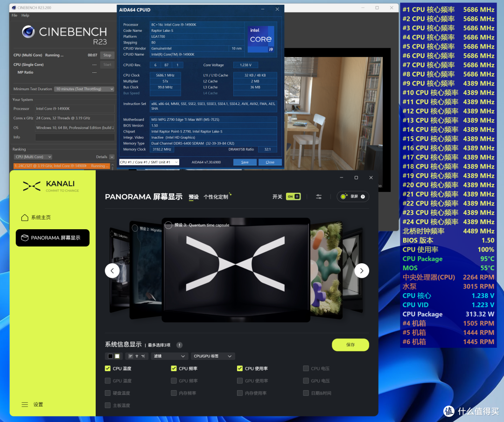
Task: Click the Info input field in Cinebench
Action: (x=75, y=137)
